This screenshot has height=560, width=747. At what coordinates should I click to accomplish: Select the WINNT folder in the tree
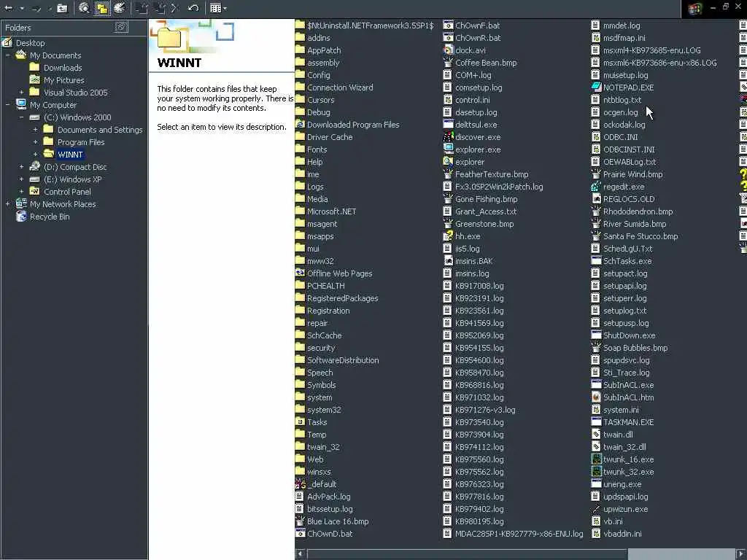point(70,155)
